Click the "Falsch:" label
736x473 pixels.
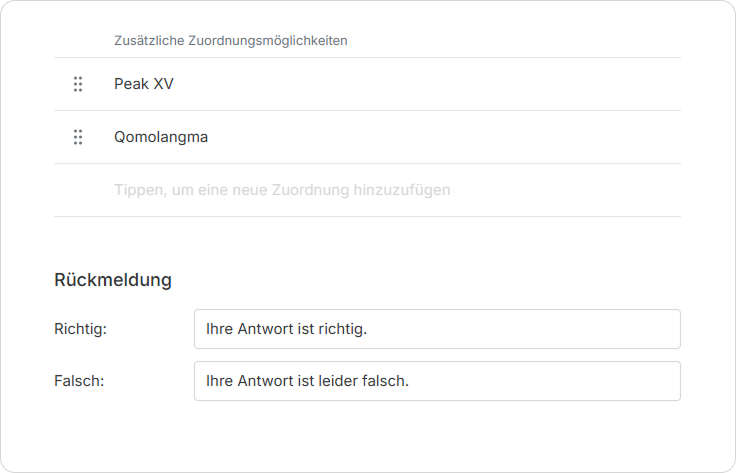point(79,381)
